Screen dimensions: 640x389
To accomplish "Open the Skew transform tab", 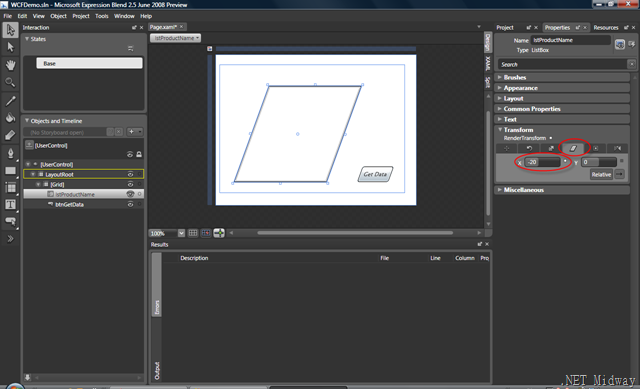I will 573,148.
